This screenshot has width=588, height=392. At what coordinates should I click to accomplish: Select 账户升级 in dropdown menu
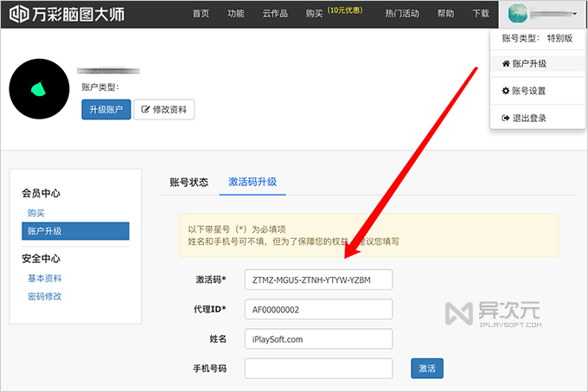coord(529,63)
